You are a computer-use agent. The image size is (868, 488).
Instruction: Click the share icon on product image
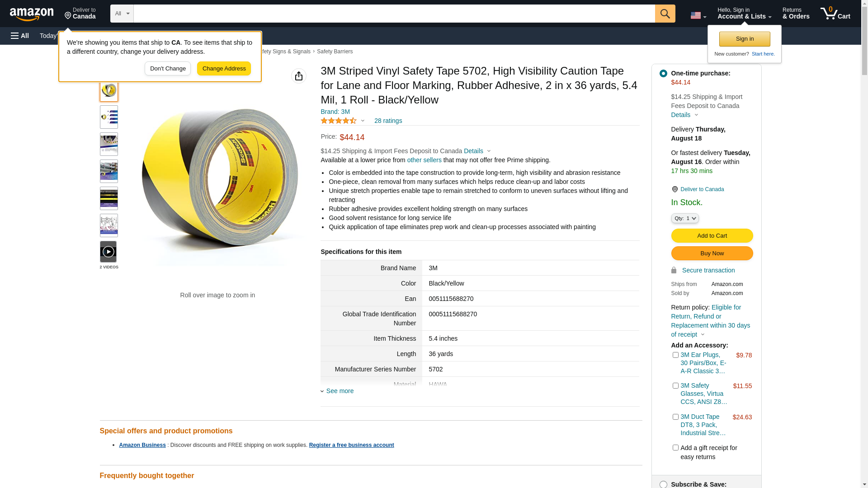coord(299,76)
